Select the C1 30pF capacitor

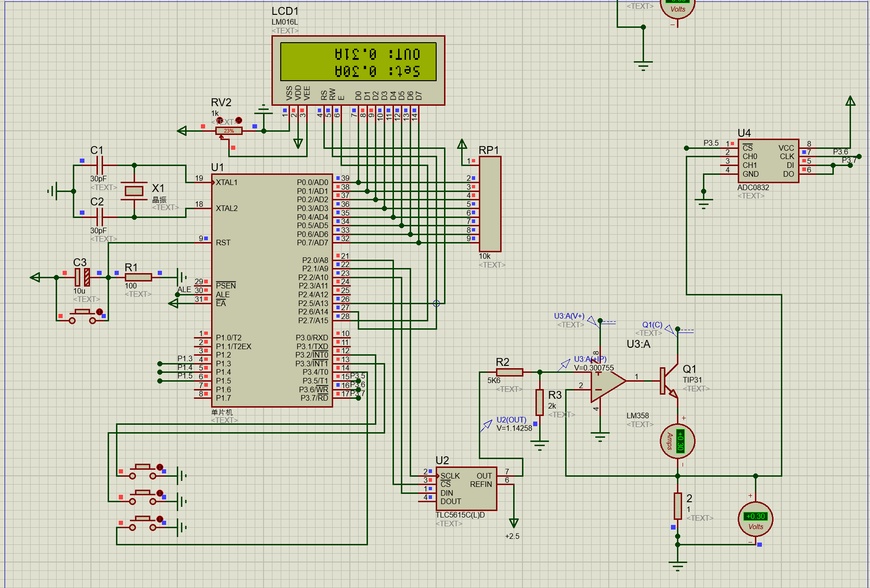(x=99, y=165)
